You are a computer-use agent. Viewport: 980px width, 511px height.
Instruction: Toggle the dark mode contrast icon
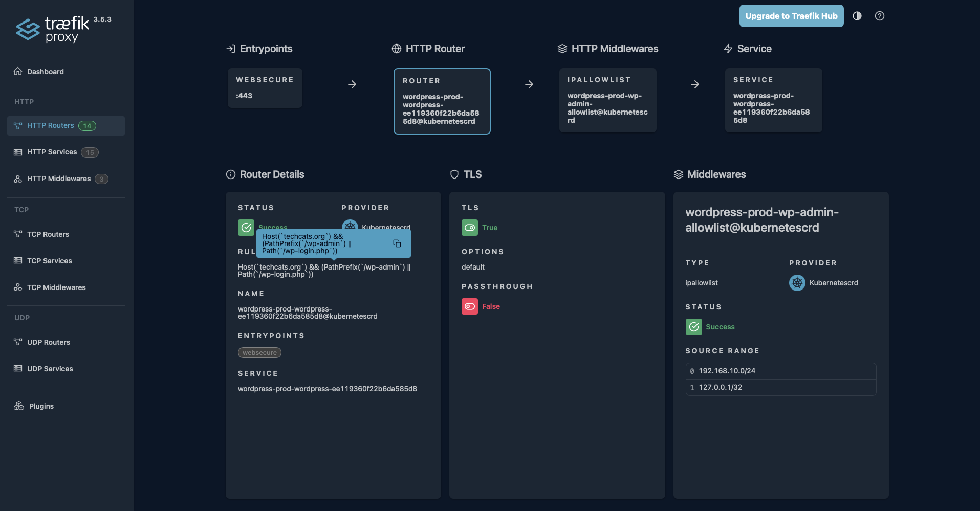point(856,16)
